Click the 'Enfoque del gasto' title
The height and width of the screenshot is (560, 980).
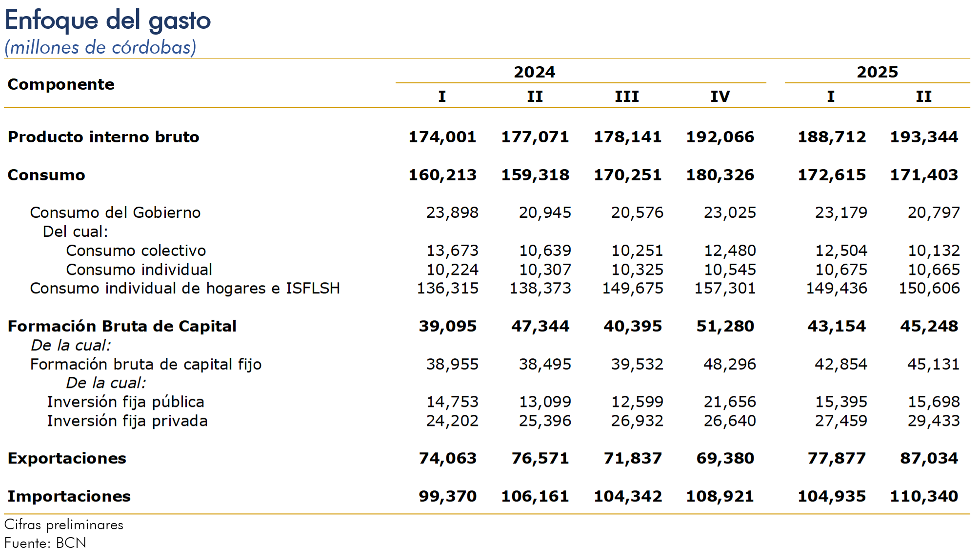click(108, 20)
